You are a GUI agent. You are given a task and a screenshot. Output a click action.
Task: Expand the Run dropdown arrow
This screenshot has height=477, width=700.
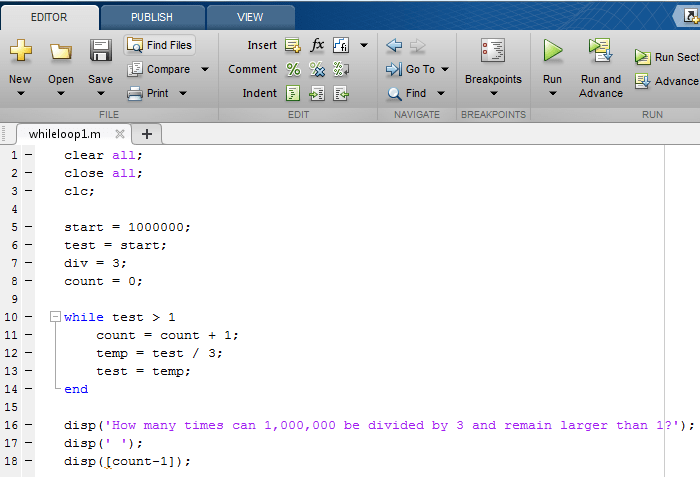pos(553,93)
